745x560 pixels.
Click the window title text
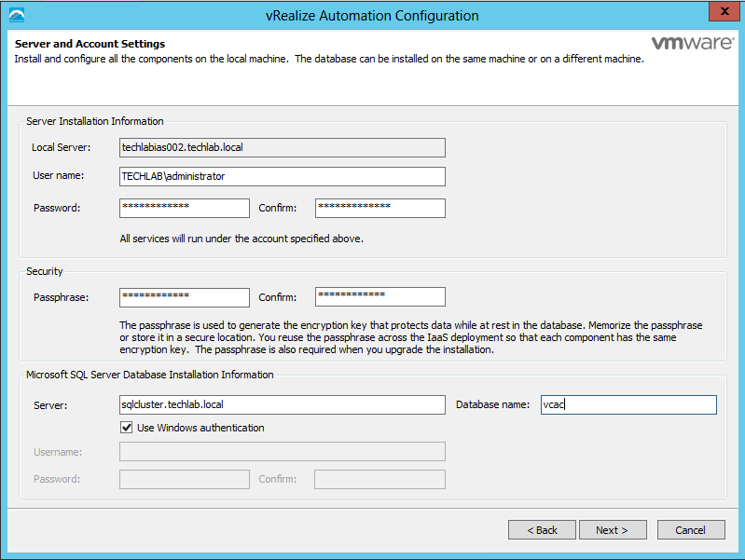point(372,16)
